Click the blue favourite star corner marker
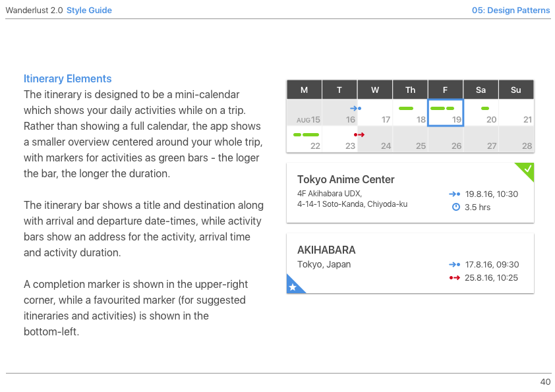555x392 pixels. pos(293,286)
